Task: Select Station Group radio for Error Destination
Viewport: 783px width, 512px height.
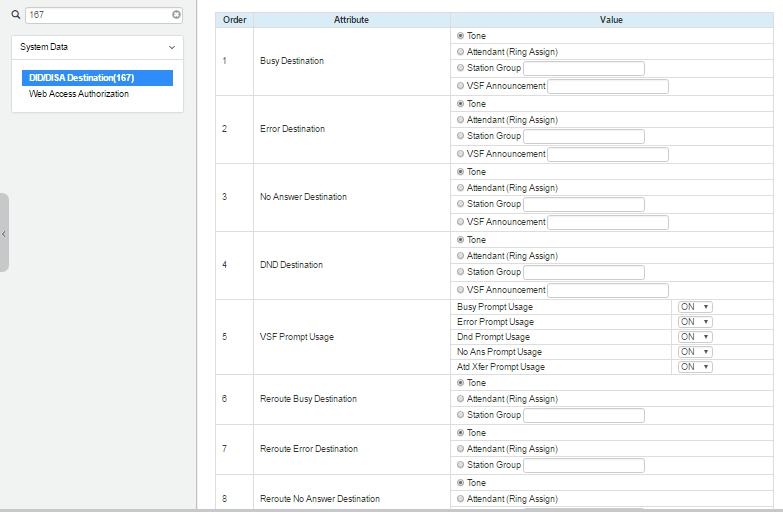Action: pos(460,136)
